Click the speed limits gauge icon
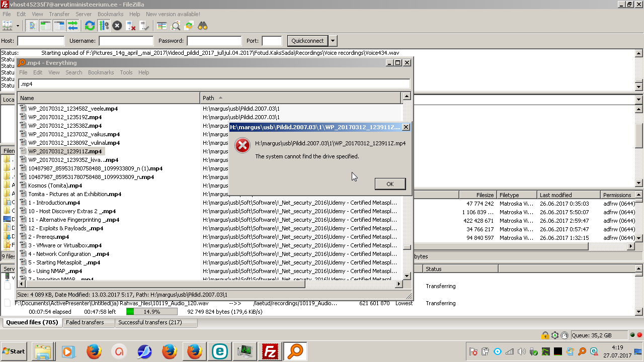The image size is (644, 362). point(564,335)
